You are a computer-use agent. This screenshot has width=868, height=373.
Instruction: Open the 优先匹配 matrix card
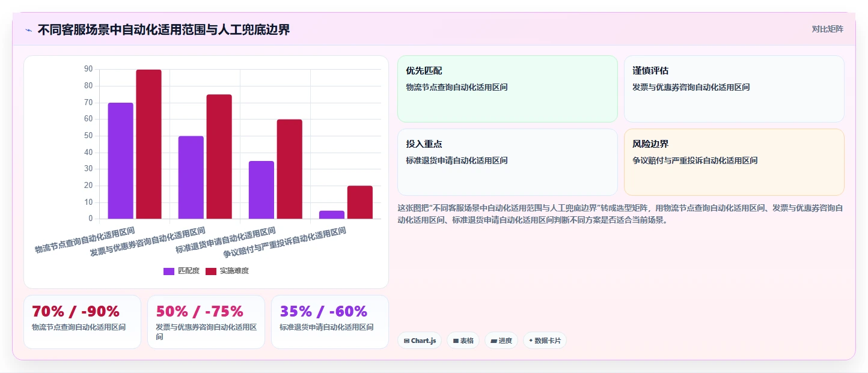[507, 89]
